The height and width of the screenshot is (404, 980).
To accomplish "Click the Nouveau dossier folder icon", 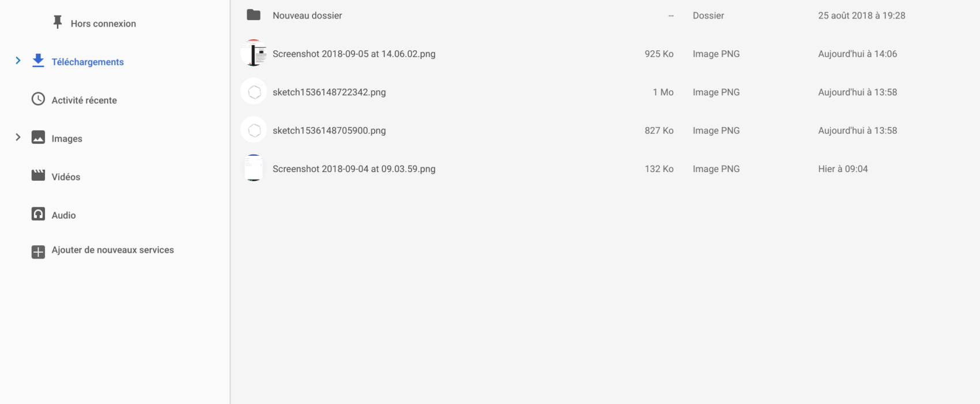I will [254, 15].
